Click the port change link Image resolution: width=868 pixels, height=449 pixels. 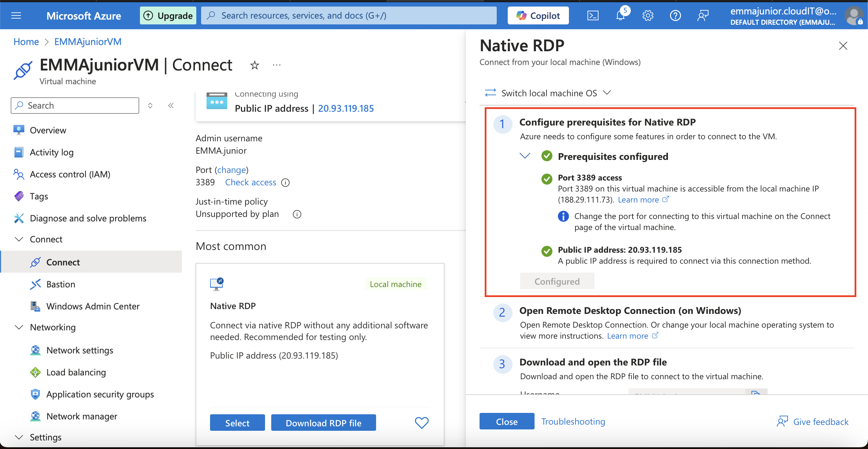pos(232,170)
